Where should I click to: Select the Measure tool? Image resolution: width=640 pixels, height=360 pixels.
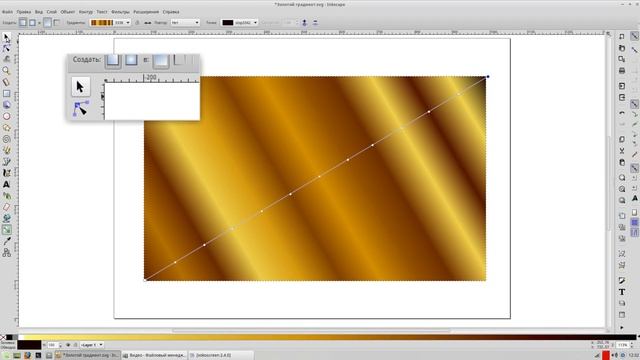click(x=7, y=82)
